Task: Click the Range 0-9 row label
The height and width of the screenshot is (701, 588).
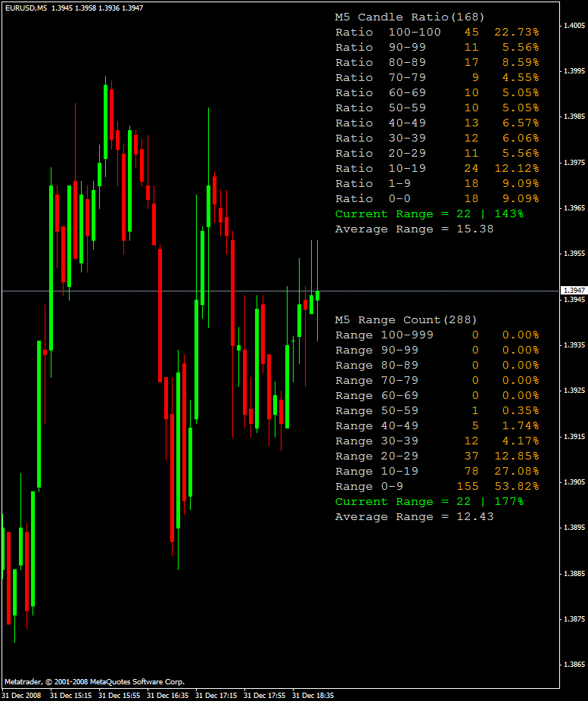Action: pos(369,487)
